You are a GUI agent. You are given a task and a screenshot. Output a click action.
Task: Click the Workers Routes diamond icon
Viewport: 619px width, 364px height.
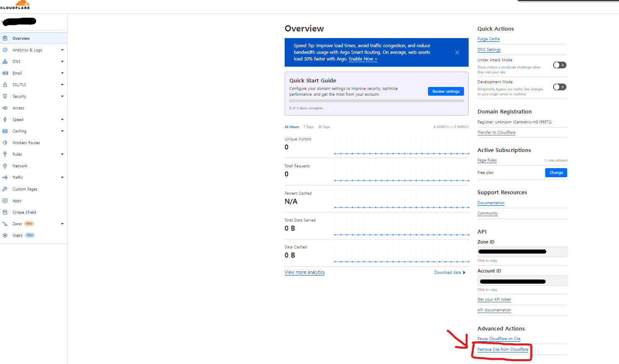click(5, 142)
